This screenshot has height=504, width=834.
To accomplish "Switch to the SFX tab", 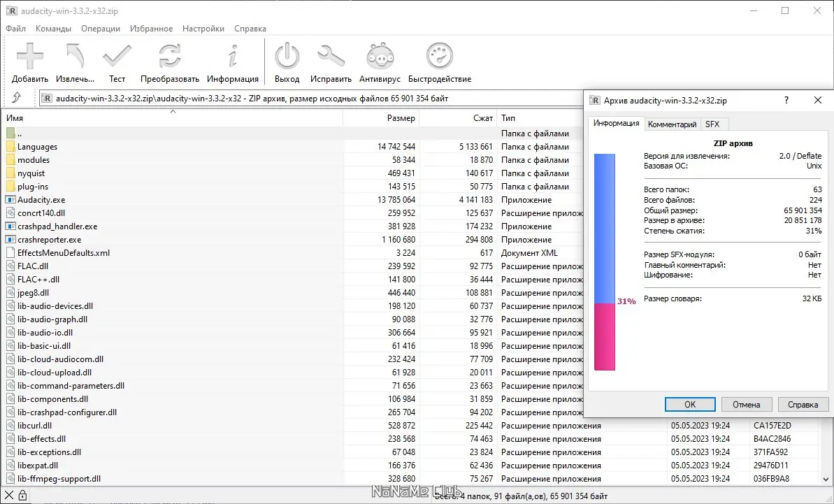I will [712, 124].
